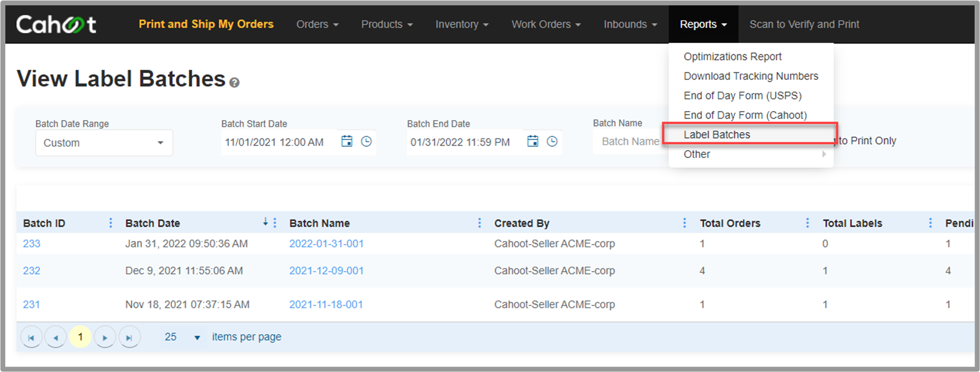Select End of Day Form (USPS)
The width and height of the screenshot is (980, 372).
tap(743, 96)
